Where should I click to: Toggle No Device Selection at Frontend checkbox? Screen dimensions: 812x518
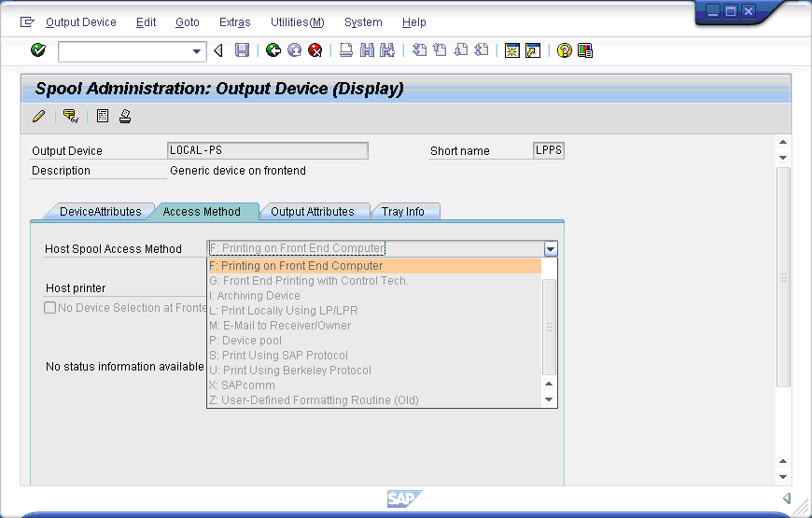coord(50,308)
